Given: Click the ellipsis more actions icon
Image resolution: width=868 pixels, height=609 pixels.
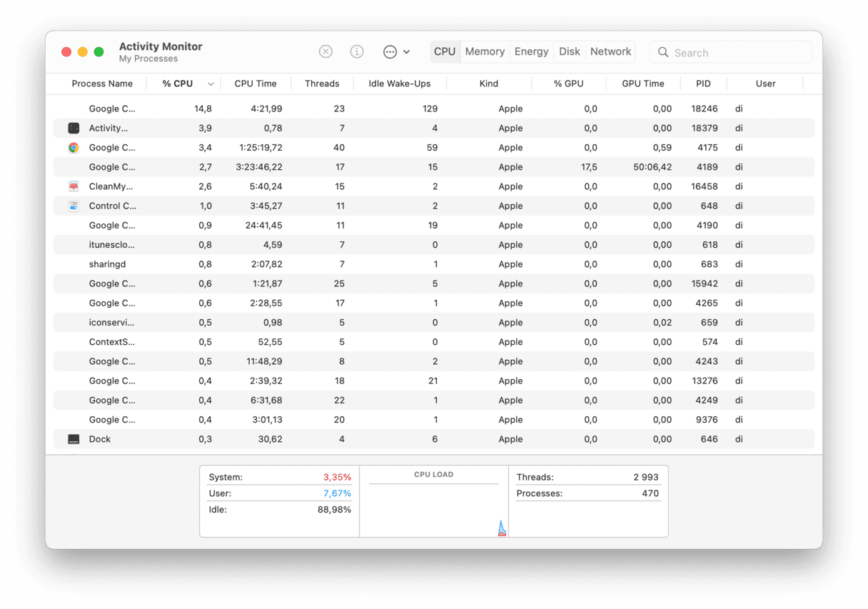Looking at the screenshot, I should pos(390,51).
